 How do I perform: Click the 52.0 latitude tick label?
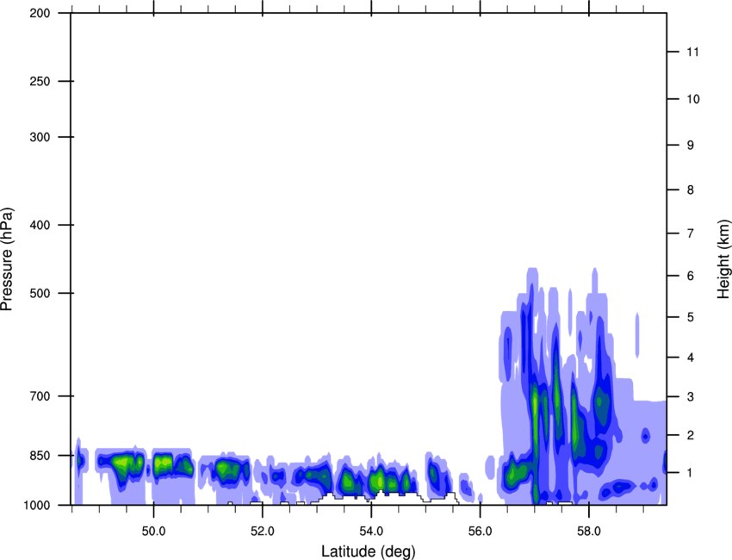click(263, 532)
